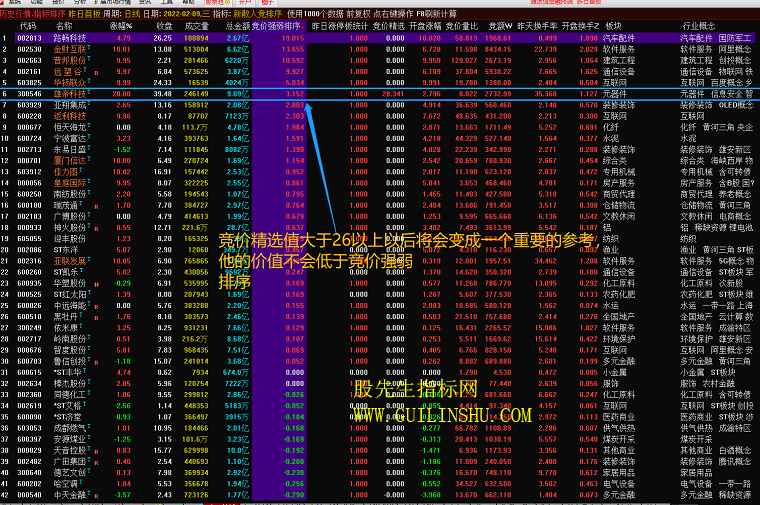Click the R marker beside 中天金融
Viewport: 760px width, 505px height.
pos(96,497)
